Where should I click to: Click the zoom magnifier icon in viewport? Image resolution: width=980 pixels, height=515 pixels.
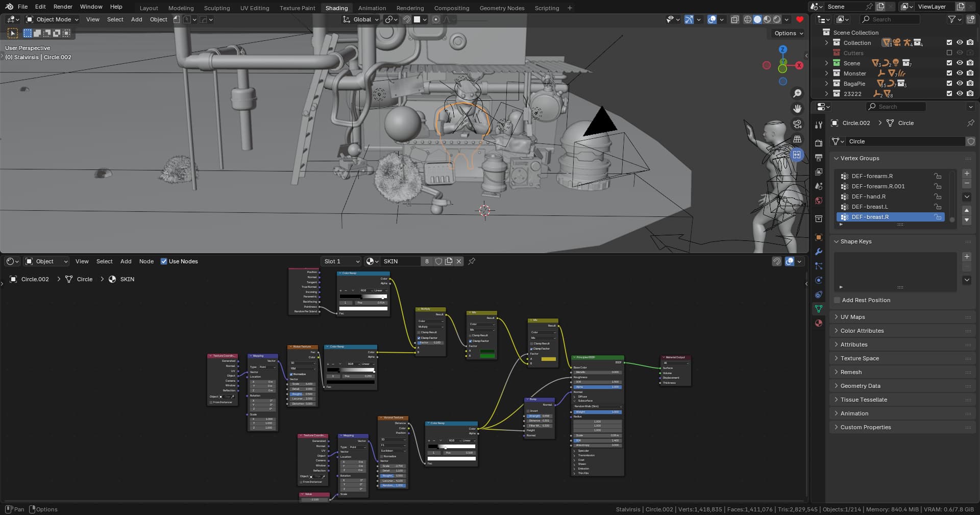797,93
